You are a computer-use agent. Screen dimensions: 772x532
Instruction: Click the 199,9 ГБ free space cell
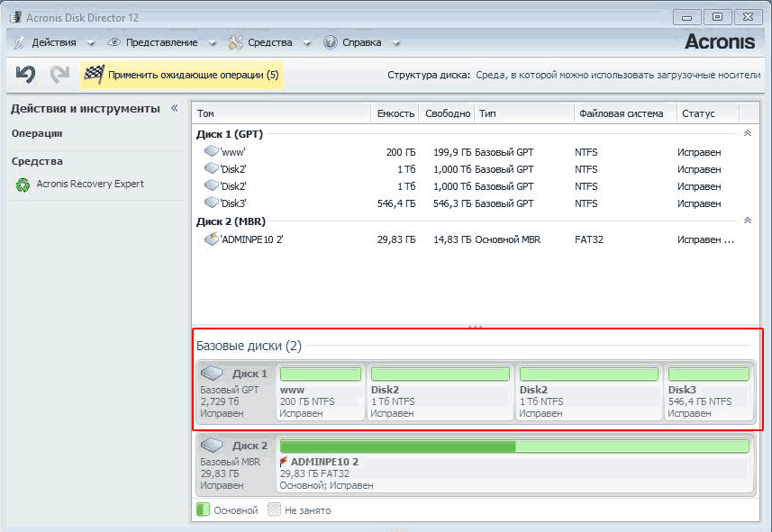(452, 152)
